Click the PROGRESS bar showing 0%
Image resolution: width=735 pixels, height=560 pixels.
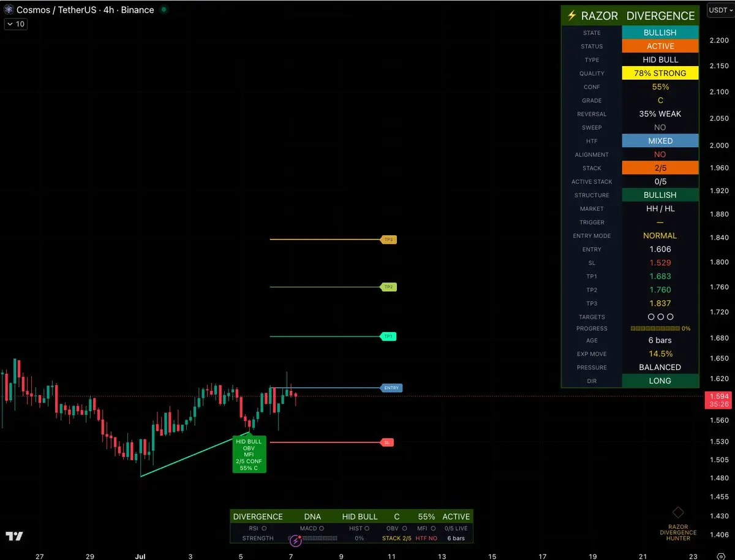click(x=660, y=328)
